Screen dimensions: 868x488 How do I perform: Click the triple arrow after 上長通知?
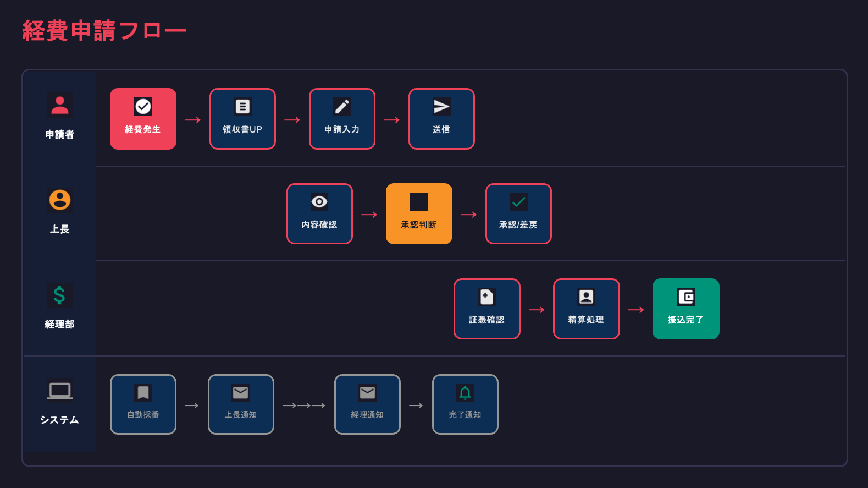pos(304,405)
